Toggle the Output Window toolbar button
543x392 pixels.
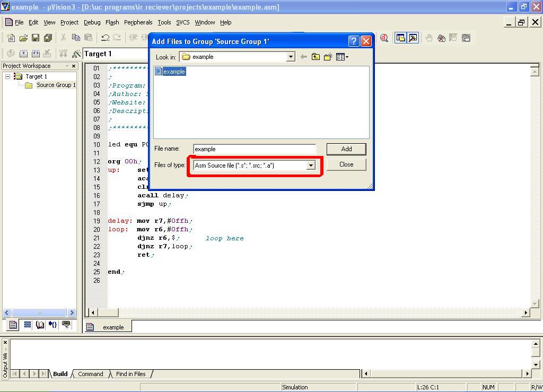[413, 38]
